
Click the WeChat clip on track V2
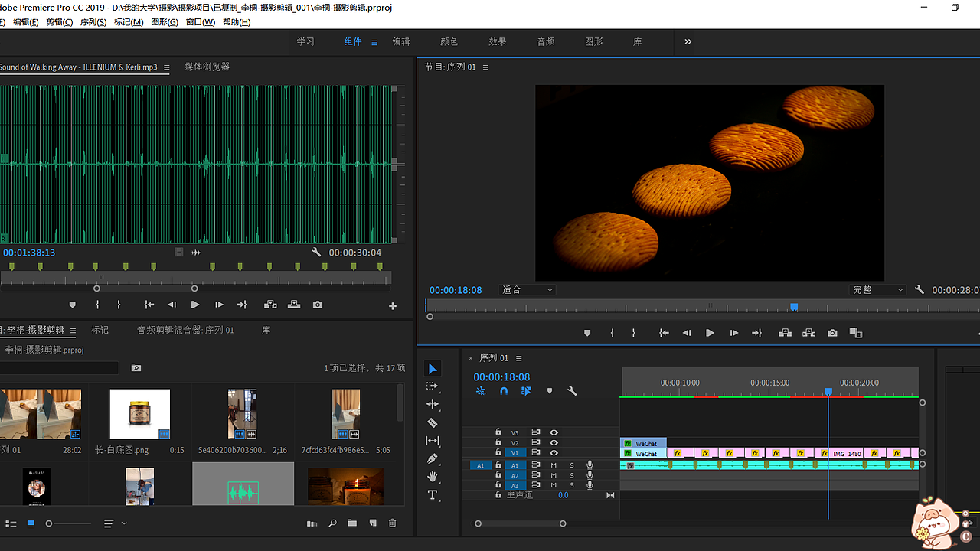tap(643, 443)
